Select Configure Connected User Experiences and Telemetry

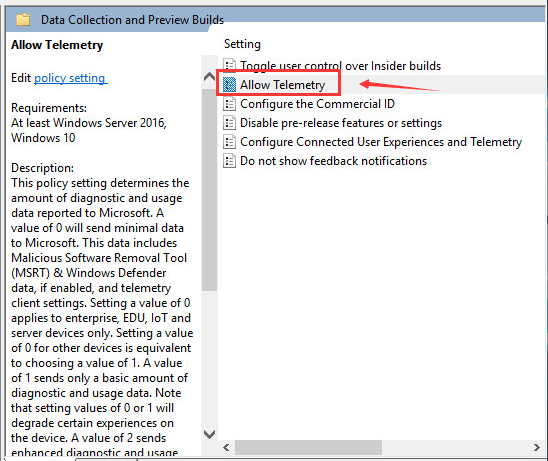tap(381, 142)
